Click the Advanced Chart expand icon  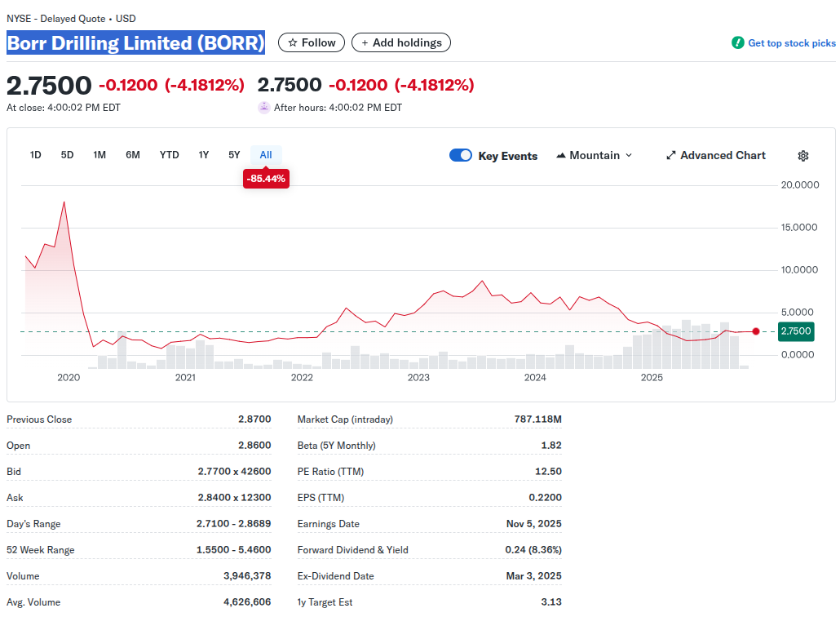(x=671, y=156)
